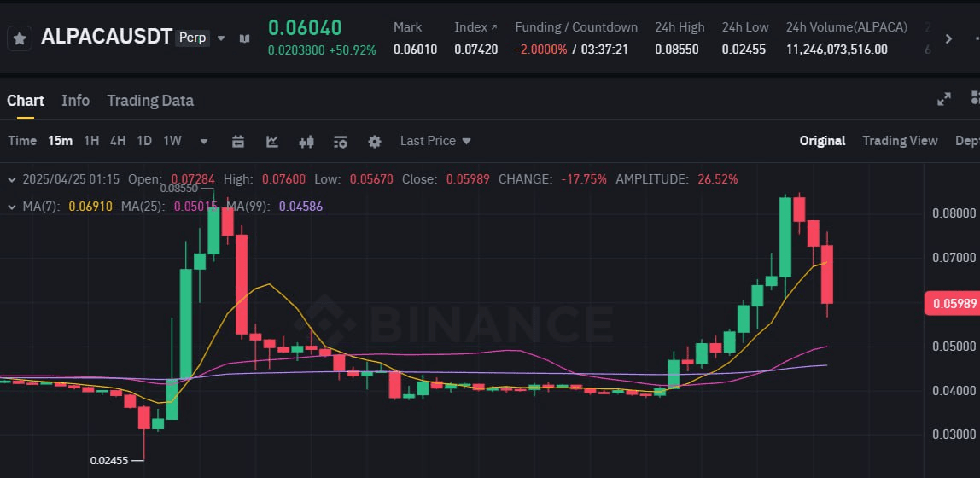The width and height of the screenshot is (980, 478).
Task: Click the High value 0.07600
Action: [283, 179]
